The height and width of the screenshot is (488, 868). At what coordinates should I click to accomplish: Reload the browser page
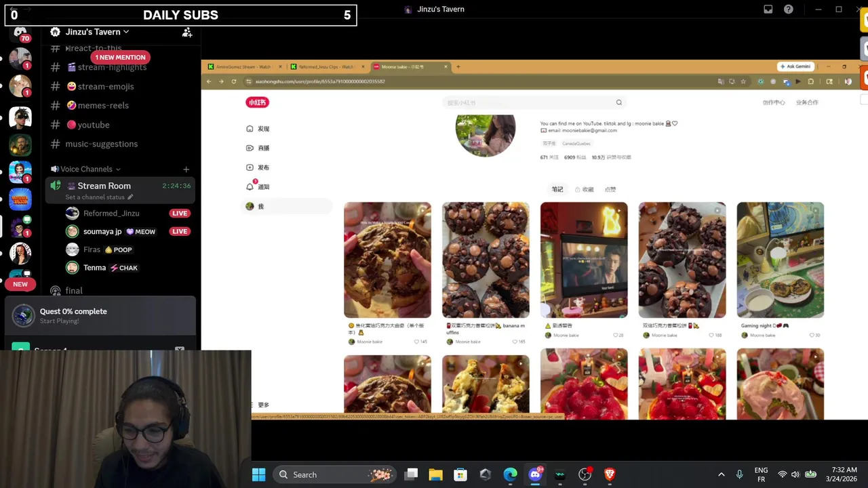pos(234,81)
